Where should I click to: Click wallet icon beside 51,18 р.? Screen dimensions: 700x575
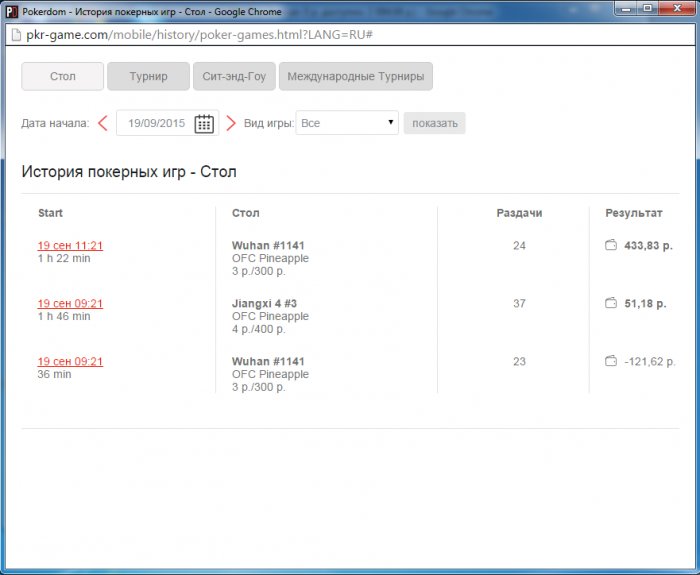(611, 303)
